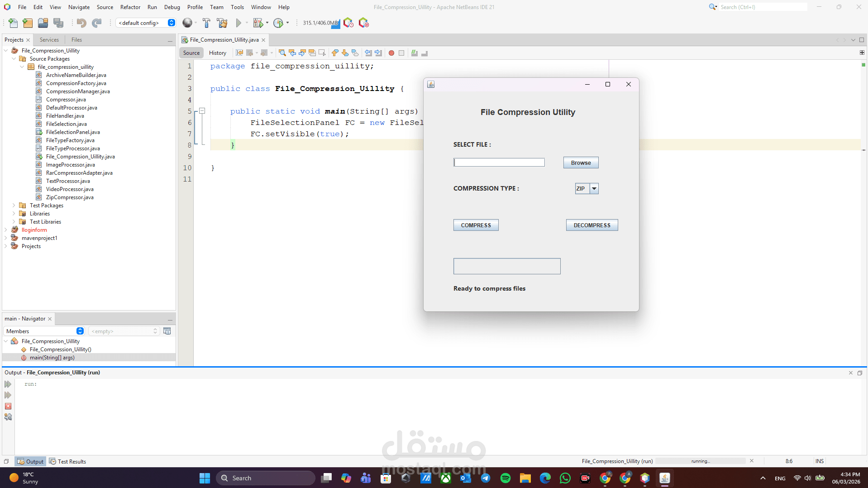Toggle bookmark icon in editor toolbar
The height and width of the screenshot is (488, 868).
coord(355,53)
